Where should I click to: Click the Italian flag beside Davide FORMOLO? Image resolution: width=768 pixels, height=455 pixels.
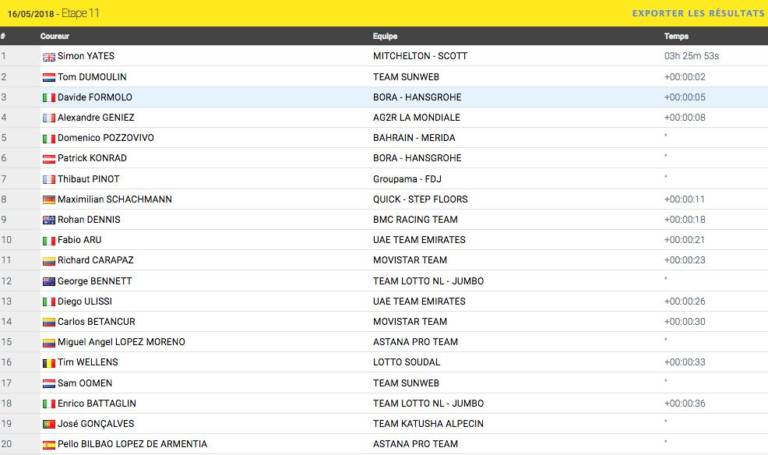click(49, 98)
